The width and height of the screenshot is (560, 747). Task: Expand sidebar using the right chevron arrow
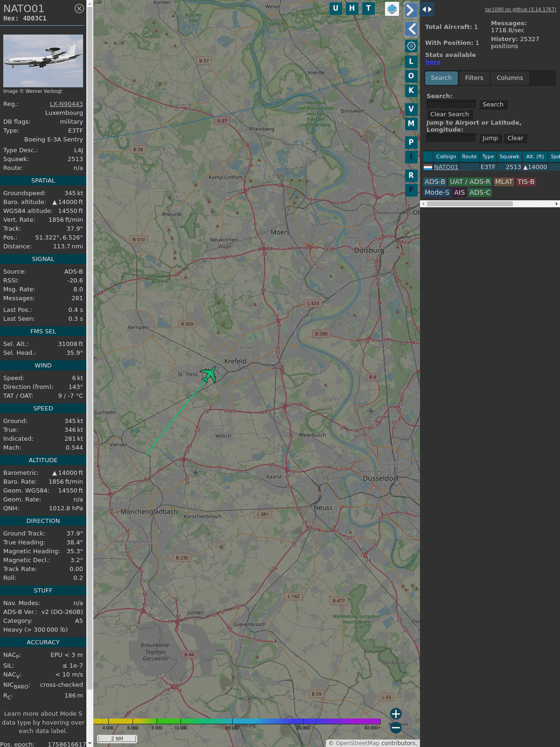click(411, 10)
